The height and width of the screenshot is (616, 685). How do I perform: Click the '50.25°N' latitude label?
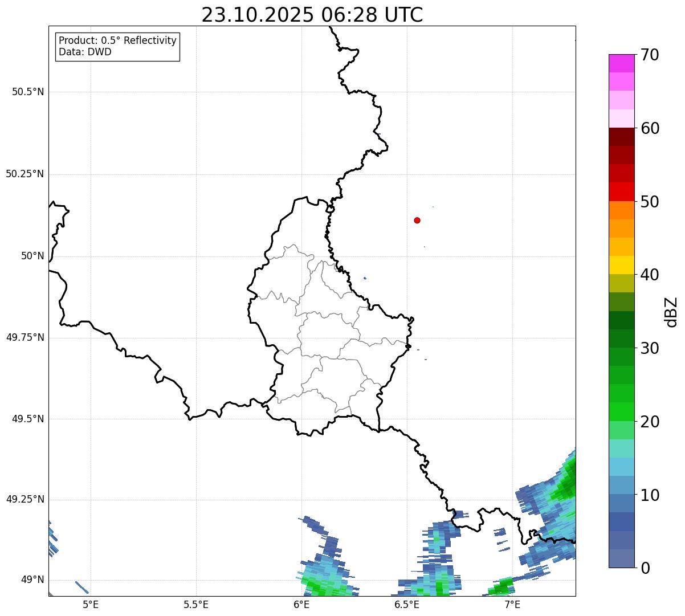[25, 174]
